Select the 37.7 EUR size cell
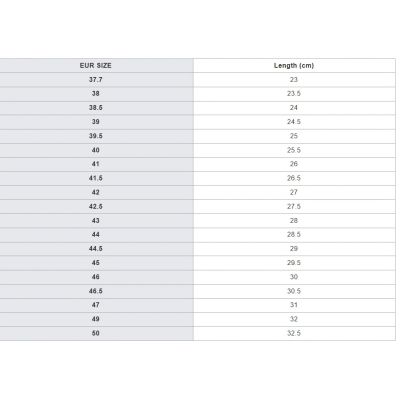Screen dimensions: 400x400 (96, 80)
